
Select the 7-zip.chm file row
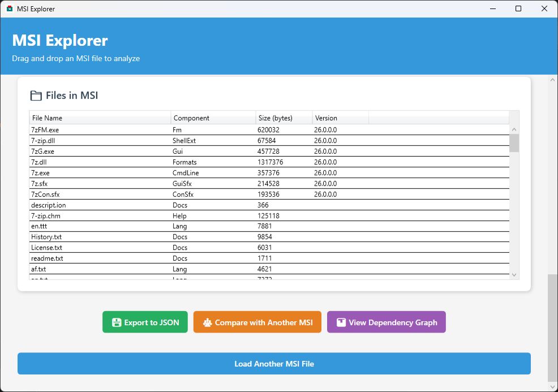[x=269, y=216]
